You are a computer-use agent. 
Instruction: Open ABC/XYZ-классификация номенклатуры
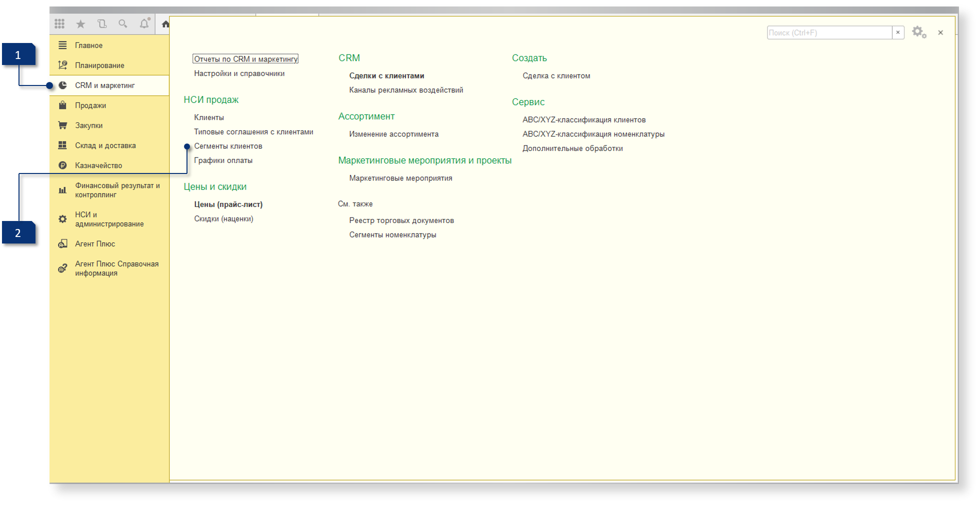click(x=593, y=134)
